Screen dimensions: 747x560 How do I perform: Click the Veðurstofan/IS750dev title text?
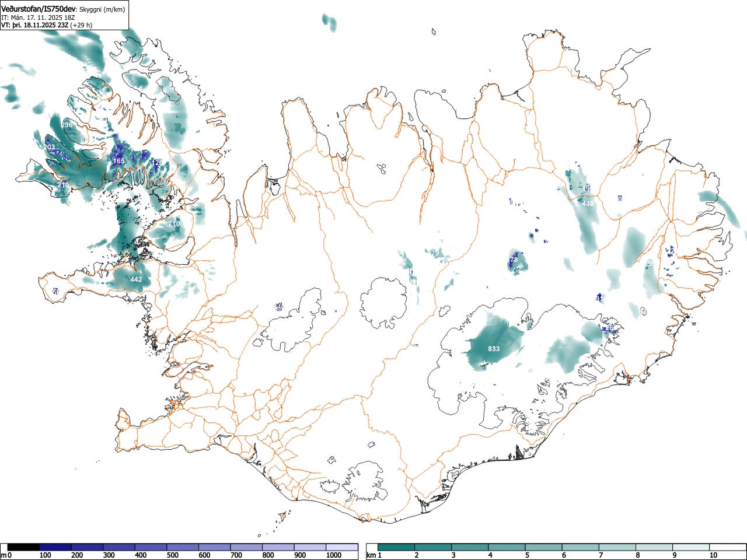(x=39, y=9)
